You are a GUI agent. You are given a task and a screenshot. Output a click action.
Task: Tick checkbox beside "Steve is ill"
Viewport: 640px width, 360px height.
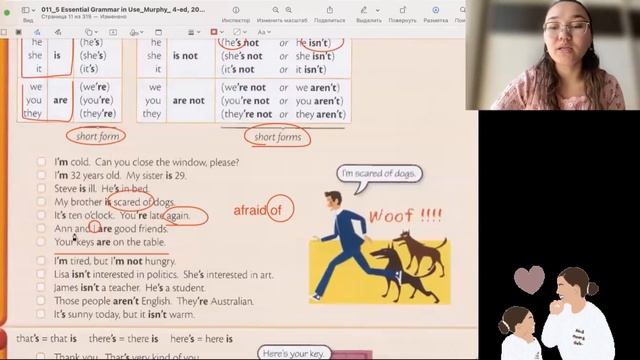tap(41, 188)
